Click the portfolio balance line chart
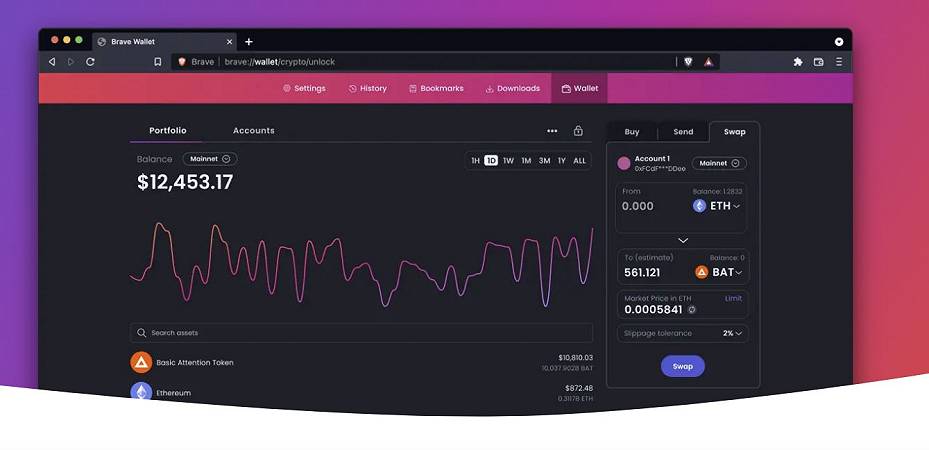Image resolution: width=929 pixels, height=450 pixels. tap(361, 264)
